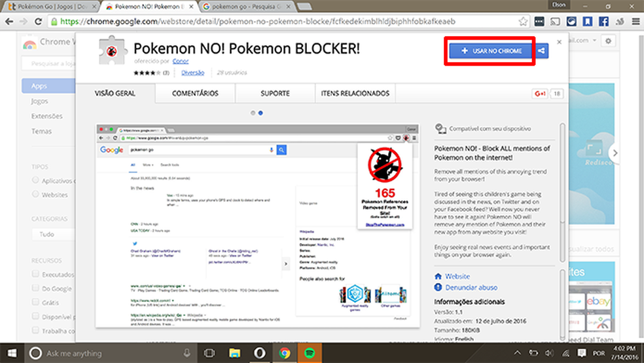This screenshot has width=644, height=363.
Task: Open a new browser tab
Action: pos(304,7)
